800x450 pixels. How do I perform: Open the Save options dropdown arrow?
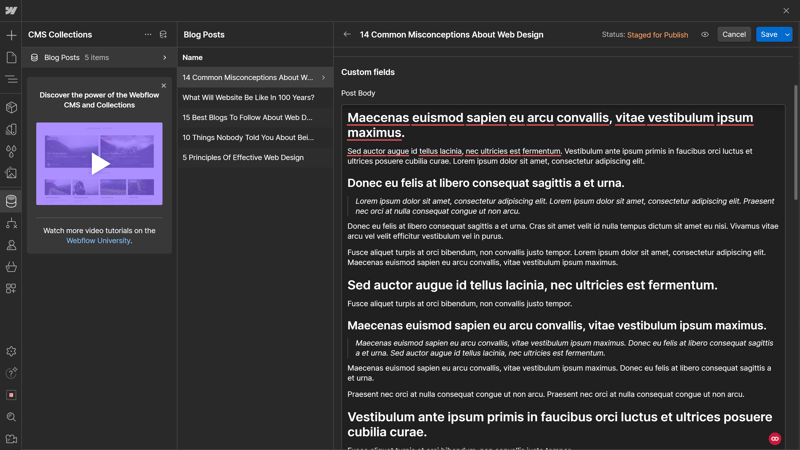click(x=788, y=35)
